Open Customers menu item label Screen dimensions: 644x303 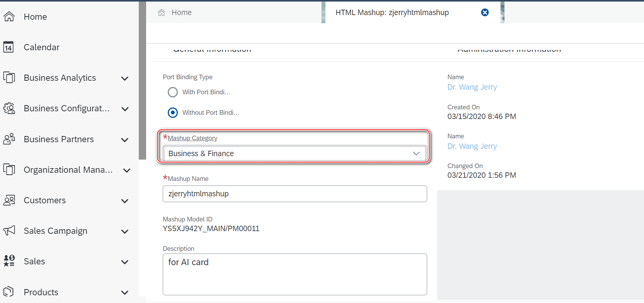(x=45, y=200)
